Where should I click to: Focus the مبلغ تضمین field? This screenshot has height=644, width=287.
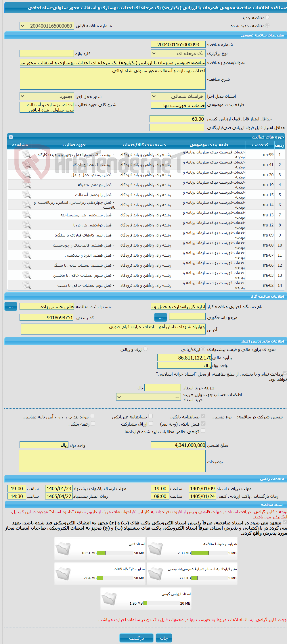click(x=178, y=445)
